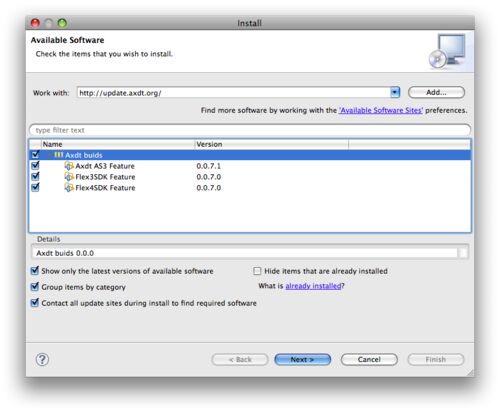Uncheck the Axdt AS3 Feature checkbox
500x412 pixels.
(35, 166)
